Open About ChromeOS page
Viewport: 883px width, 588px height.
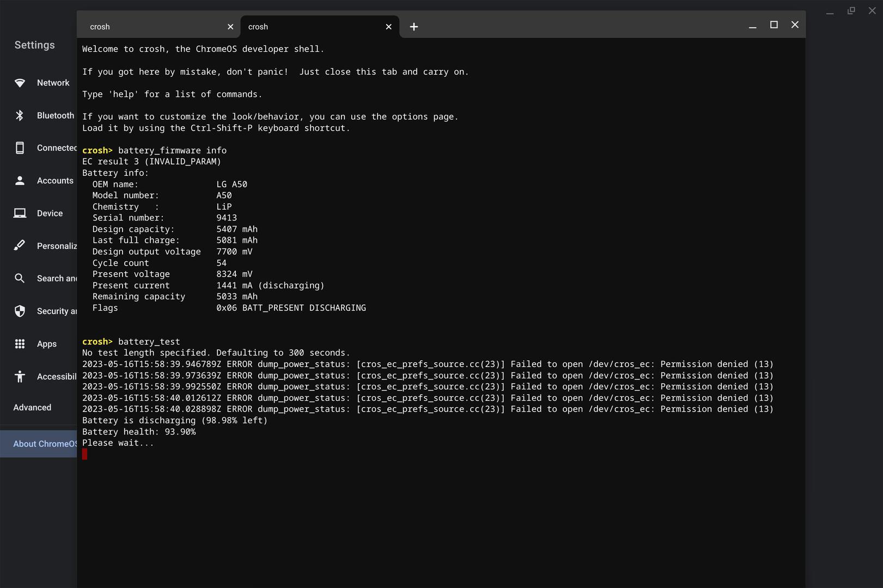(44, 444)
